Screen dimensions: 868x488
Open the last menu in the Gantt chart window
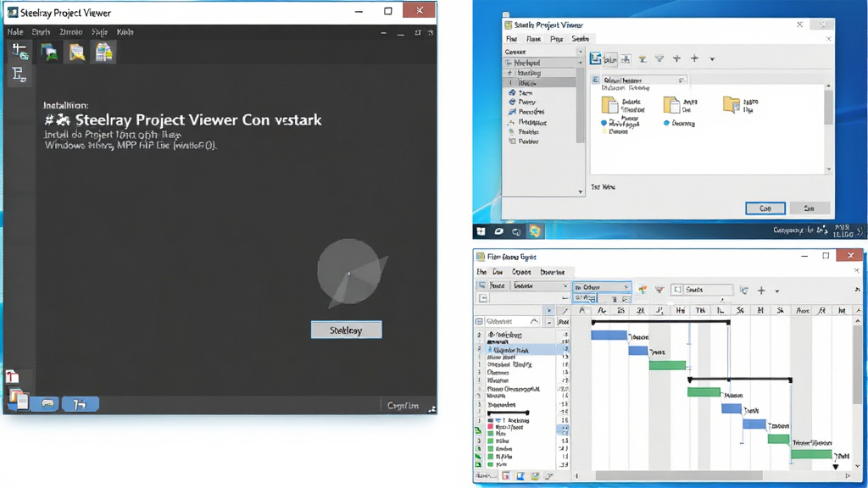pyautogui.click(x=553, y=272)
